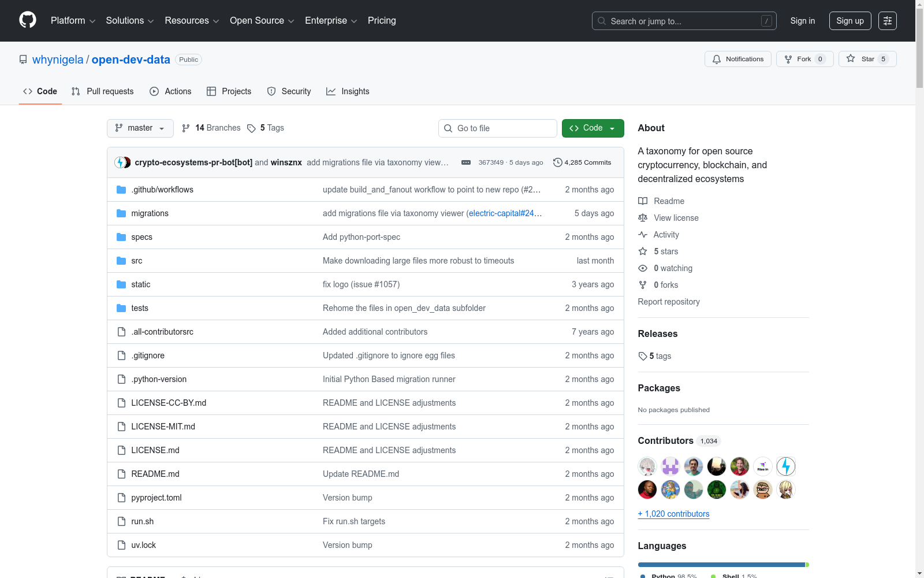Click the search magnifier icon in header
924x578 pixels.
click(602, 21)
